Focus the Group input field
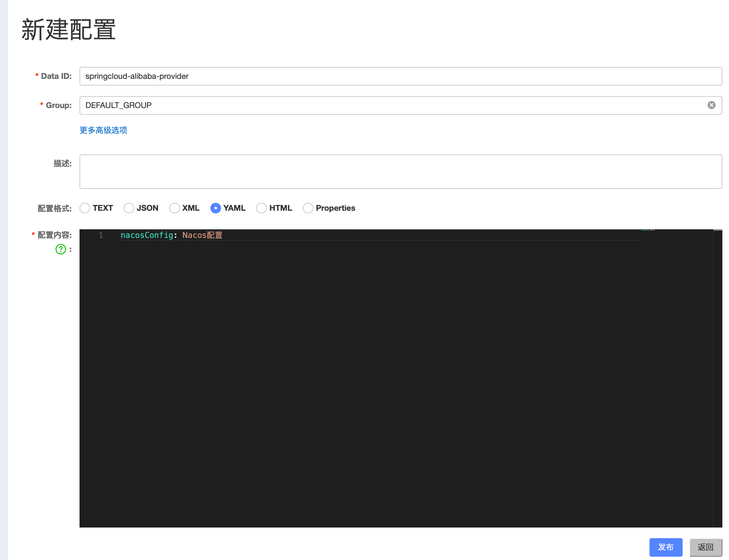The height and width of the screenshot is (560, 729). pyautogui.click(x=400, y=105)
